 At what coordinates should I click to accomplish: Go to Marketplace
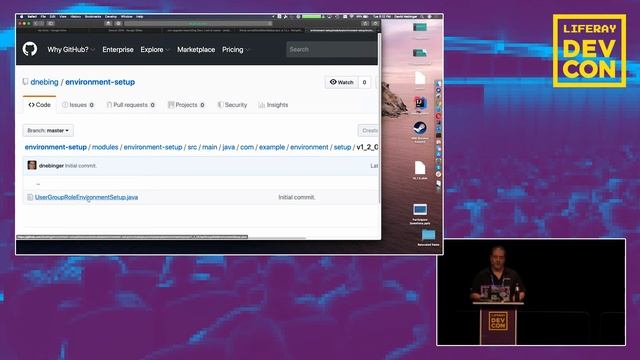pyautogui.click(x=196, y=49)
